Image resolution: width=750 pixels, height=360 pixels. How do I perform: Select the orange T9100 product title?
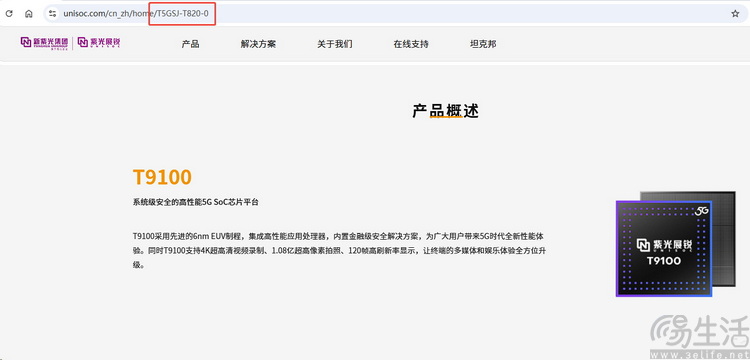(162, 177)
